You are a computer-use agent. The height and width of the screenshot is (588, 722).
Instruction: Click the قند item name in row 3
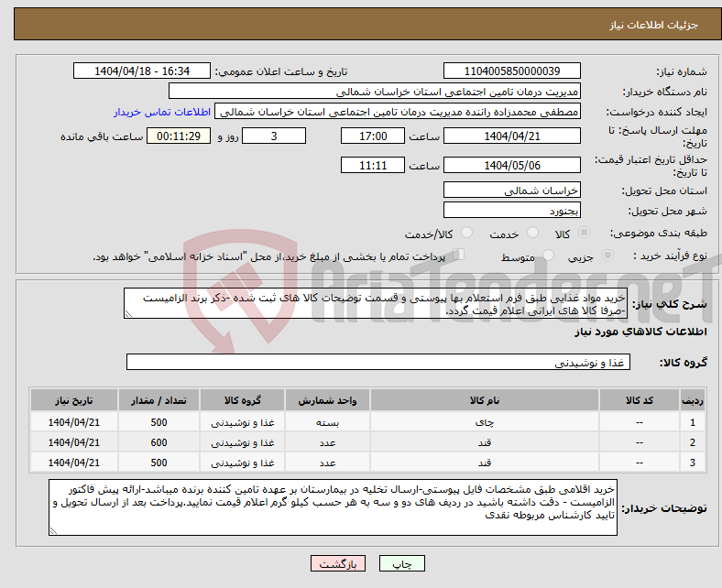click(x=485, y=463)
